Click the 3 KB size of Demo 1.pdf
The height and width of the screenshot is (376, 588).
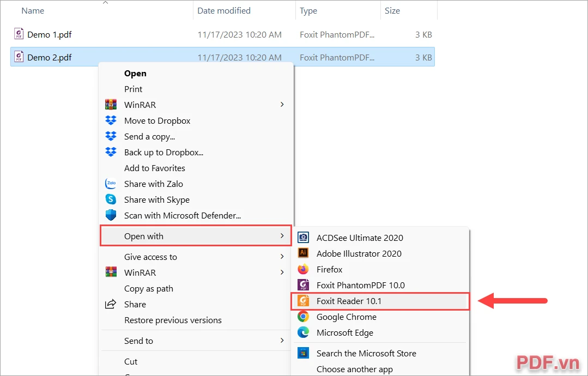pyautogui.click(x=423, y=34)
